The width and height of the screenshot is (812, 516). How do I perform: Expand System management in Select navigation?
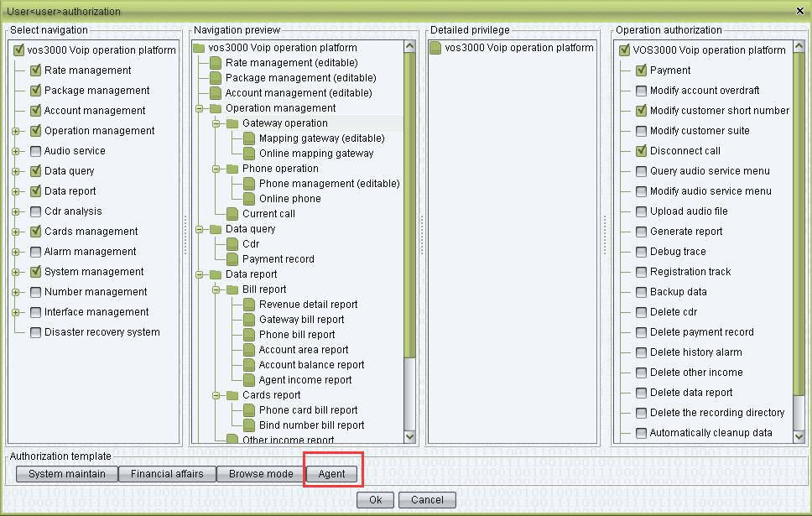15,272
